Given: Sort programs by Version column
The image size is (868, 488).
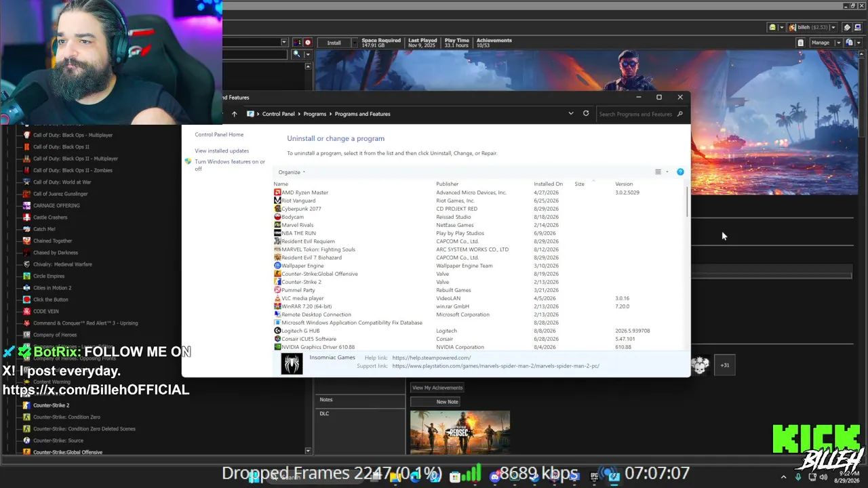Looking at the screenshot, I should pos(624,184).
